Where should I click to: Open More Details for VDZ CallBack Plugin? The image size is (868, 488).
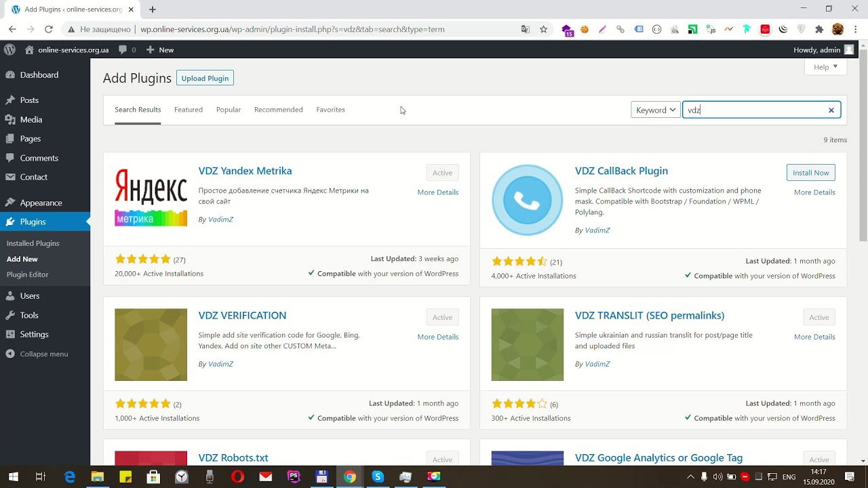point(814,192)
